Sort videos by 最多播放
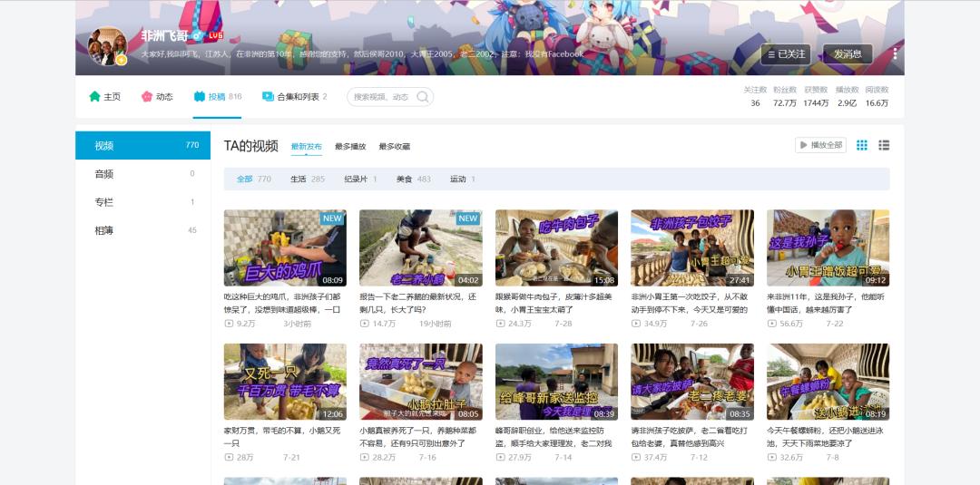The image size is (980, 485). [x=350, y=147]
